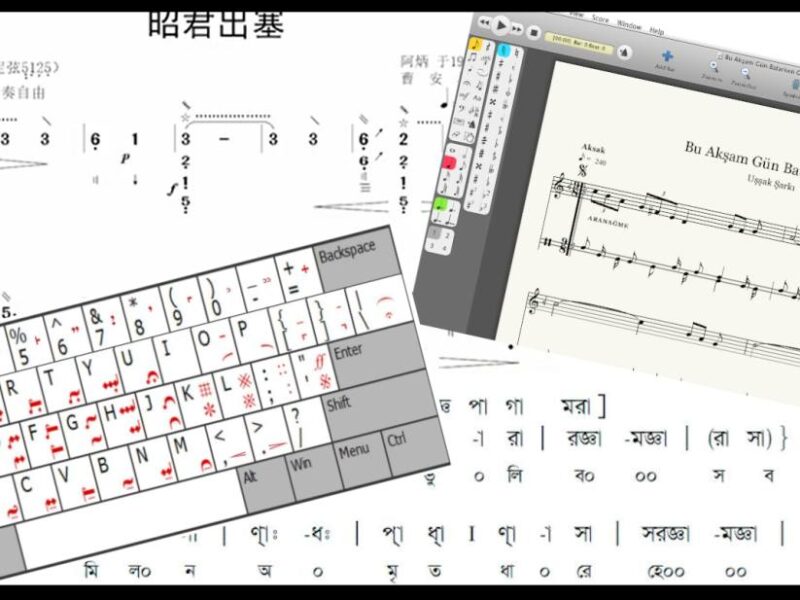Screen dimensions: 800x600
Task: Toggle the metronome icon beside the time display
Action: click(624, 51)
